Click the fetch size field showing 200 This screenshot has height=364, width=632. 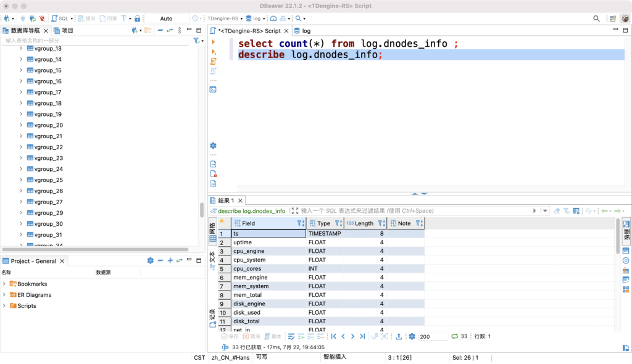click(432, 336)
